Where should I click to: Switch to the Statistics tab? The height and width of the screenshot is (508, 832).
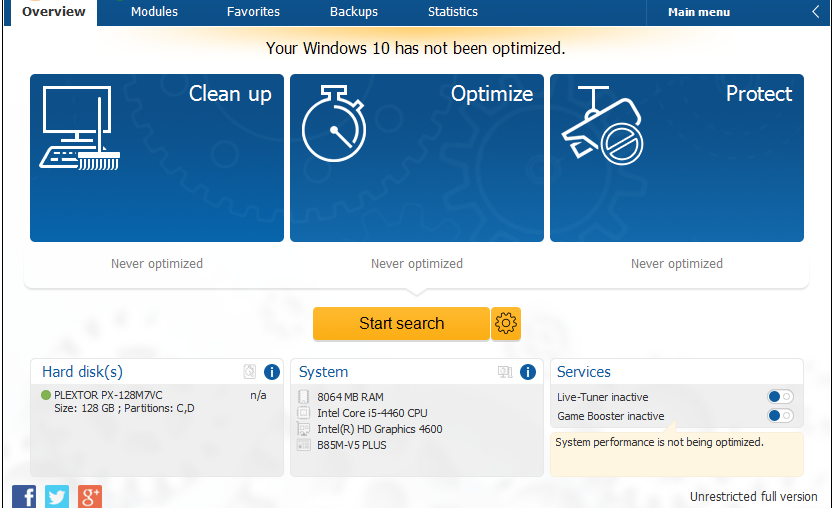click(453, 12)
